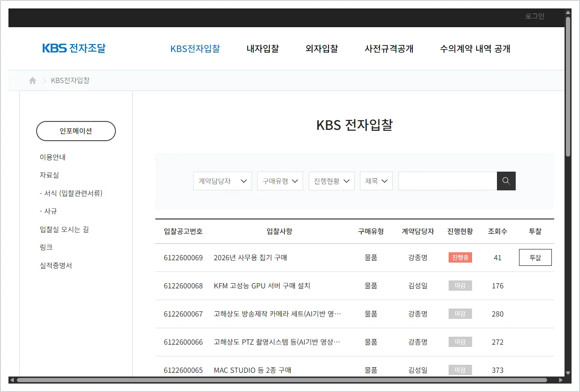Click the scroll down arrow
The width and height of the screenshot is (580, 392).
click(568, 373)
